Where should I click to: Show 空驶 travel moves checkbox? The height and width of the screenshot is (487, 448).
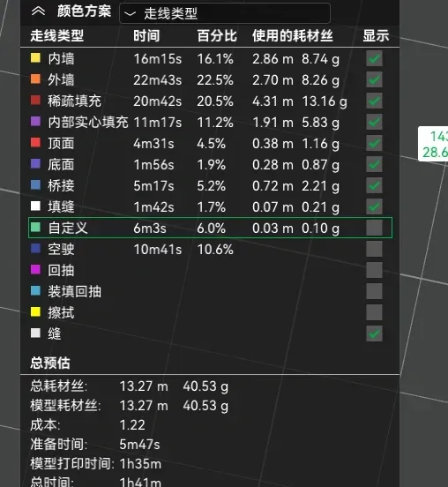tap(374, 249)
